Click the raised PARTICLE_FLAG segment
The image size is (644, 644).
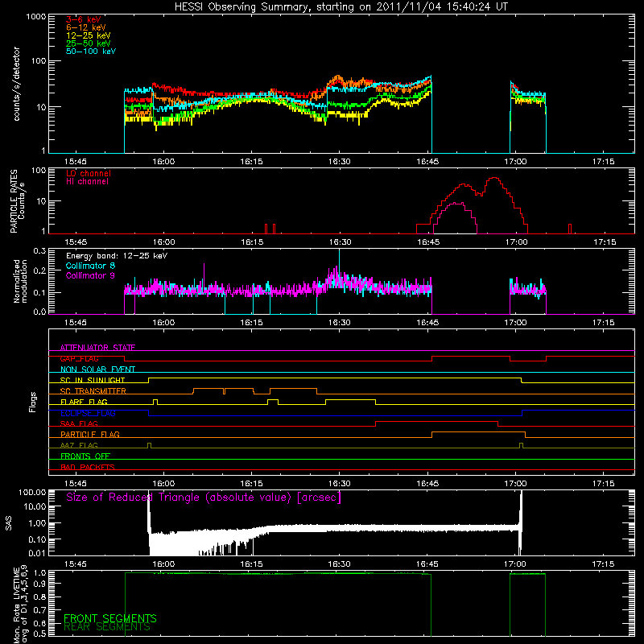478,432
